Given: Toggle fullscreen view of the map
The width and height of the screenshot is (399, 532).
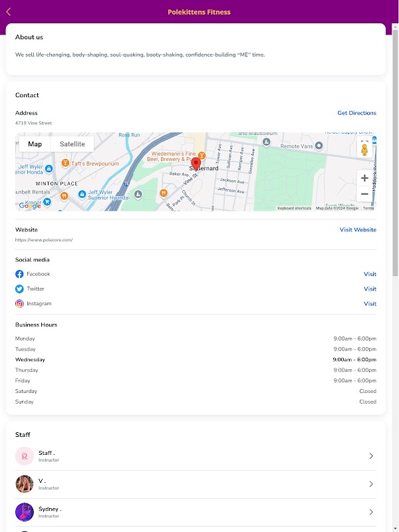Looking at the screenshot, I should 364,142.
